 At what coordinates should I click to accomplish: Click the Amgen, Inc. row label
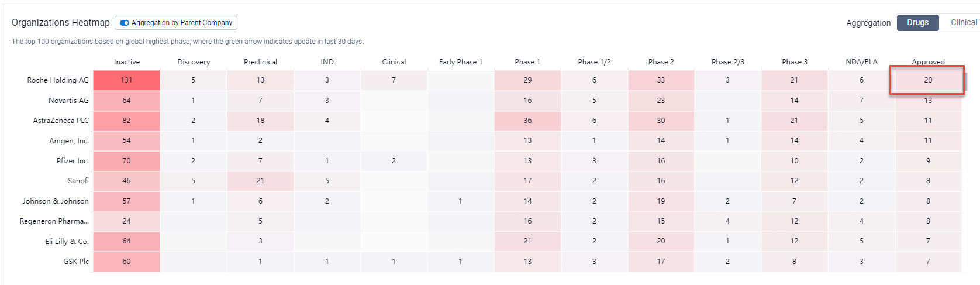(x=69, y=141)
